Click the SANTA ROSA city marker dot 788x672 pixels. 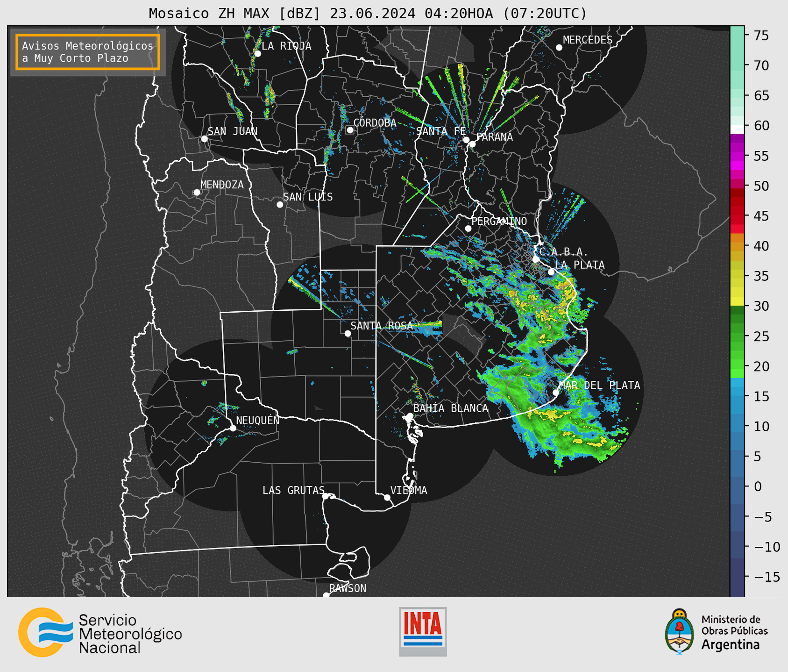coord(348,333)
